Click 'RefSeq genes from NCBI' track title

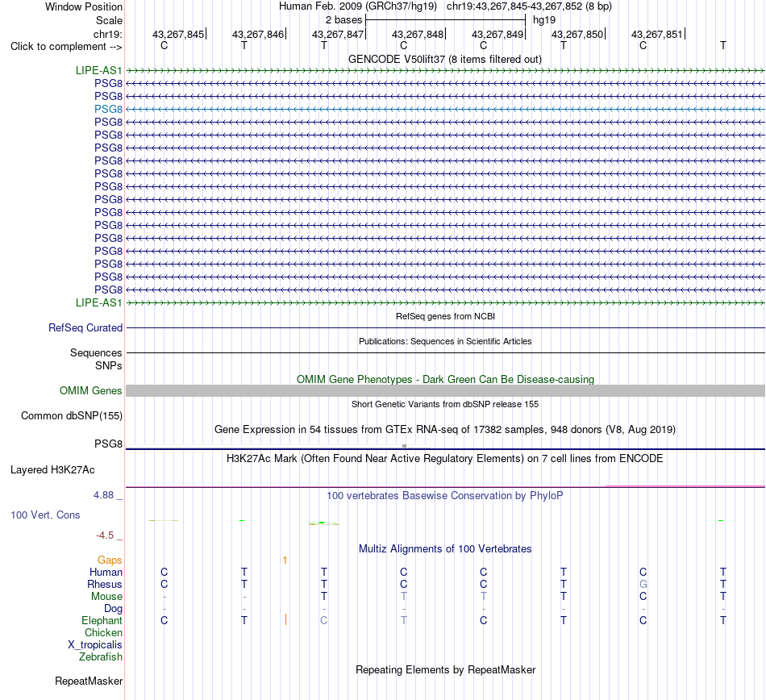click(445, 317)
